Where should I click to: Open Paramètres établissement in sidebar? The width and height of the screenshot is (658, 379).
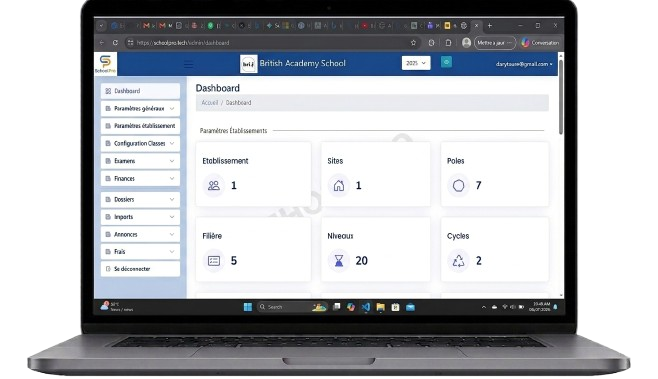(x=140, y=126)
